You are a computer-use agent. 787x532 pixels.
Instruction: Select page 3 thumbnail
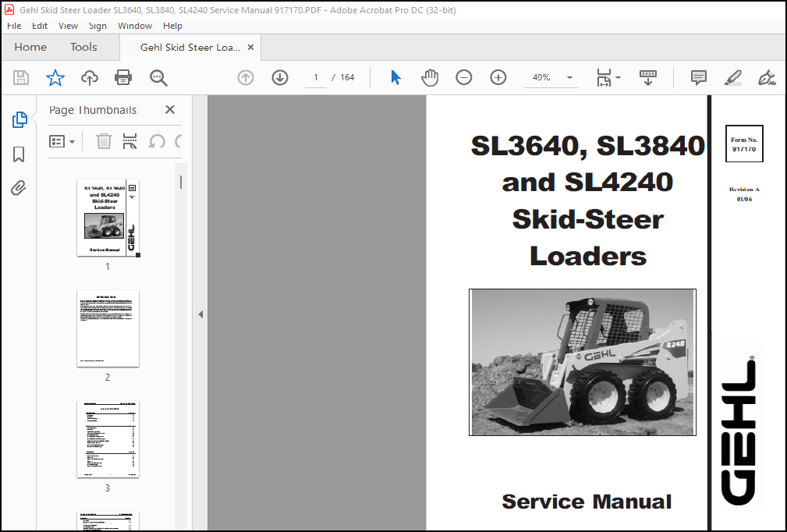click(108, 439)
